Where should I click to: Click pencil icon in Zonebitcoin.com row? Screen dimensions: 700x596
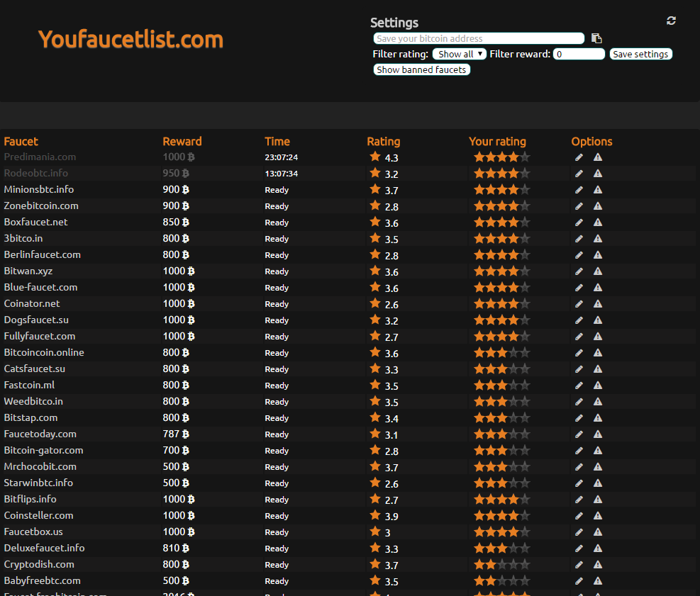[x=579, y=206]
